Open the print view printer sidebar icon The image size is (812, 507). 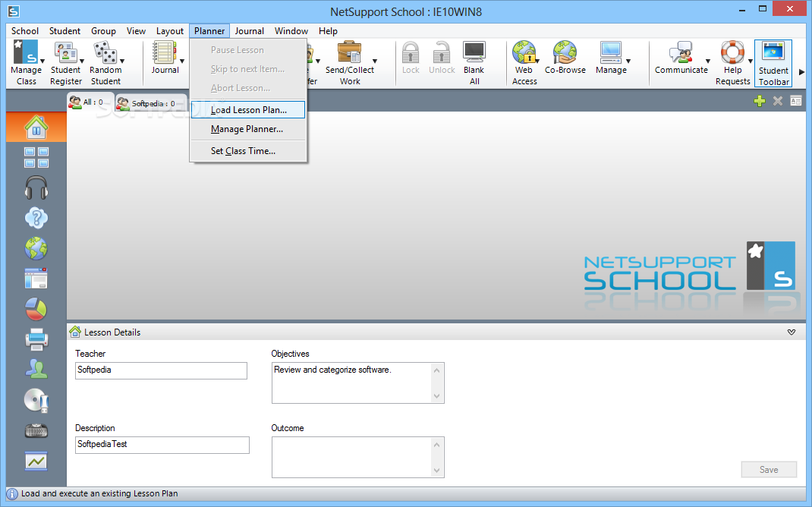coord(36,339)
